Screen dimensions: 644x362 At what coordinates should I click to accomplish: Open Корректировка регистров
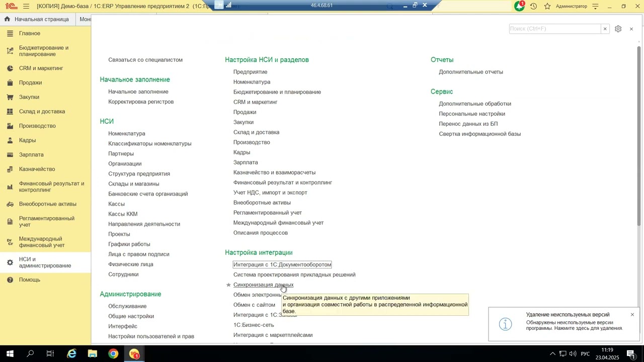[141, 102]
